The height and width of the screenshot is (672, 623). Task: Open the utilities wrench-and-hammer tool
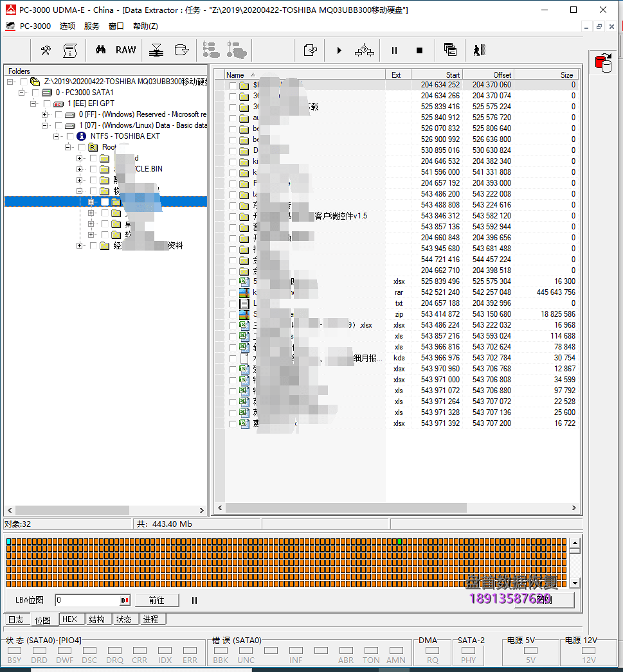pyautogui.click(x=46, y=51)
